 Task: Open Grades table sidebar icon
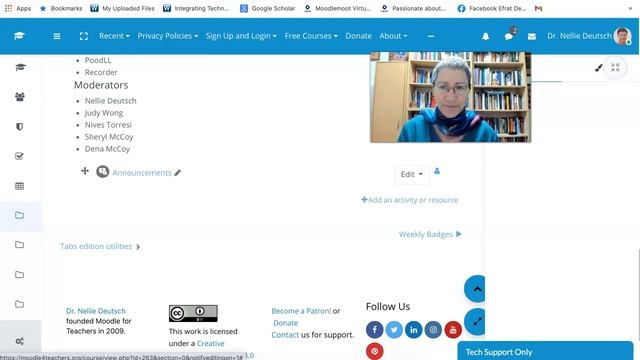point(19,186)
